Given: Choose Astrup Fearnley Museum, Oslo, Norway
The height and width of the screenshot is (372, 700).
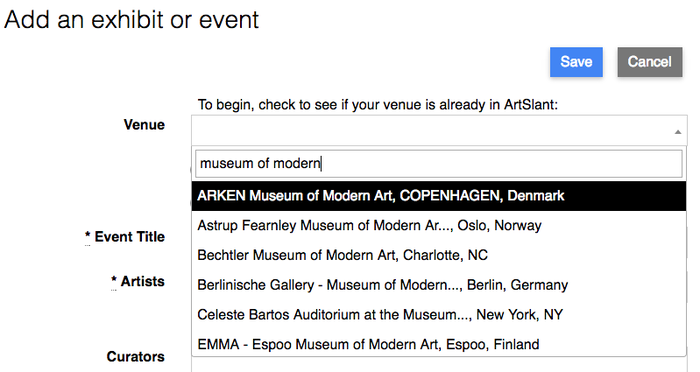Looking at the screenshot, I should tap(439, 226).
